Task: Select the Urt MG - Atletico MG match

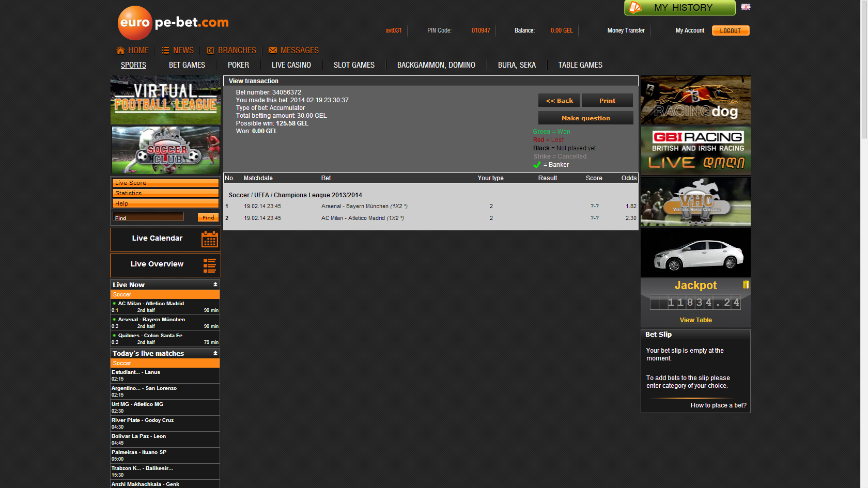Action: click(165, 407)
